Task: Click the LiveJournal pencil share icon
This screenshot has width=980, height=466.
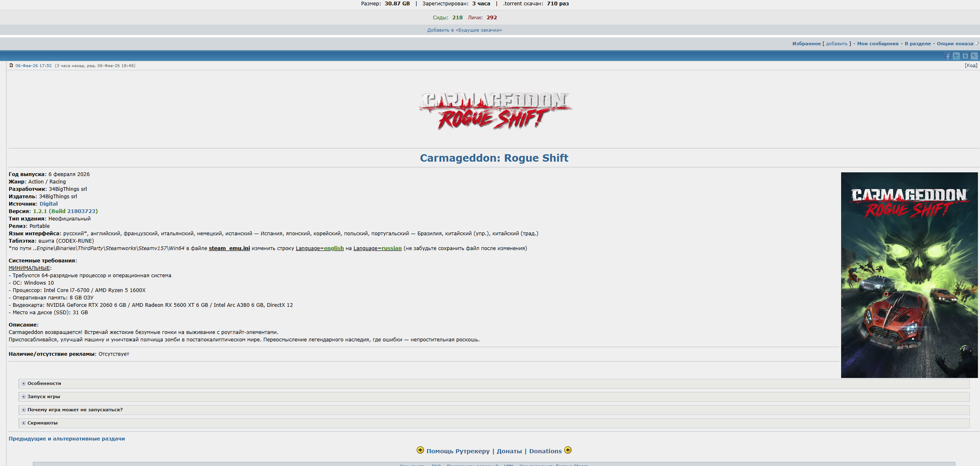Action: (x=974, y=56)
